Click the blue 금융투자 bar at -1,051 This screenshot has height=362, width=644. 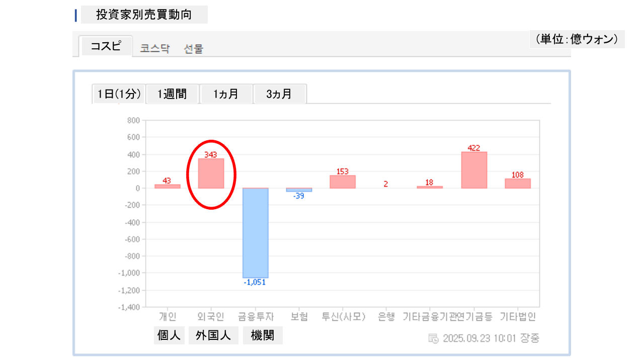[x=256, y=233]
